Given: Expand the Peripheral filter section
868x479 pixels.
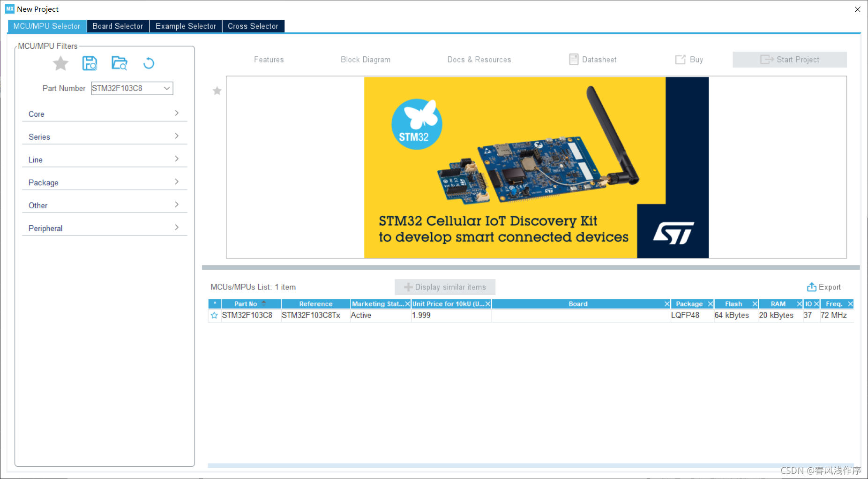Looking at the screenshot, I should tap(105, 228).
